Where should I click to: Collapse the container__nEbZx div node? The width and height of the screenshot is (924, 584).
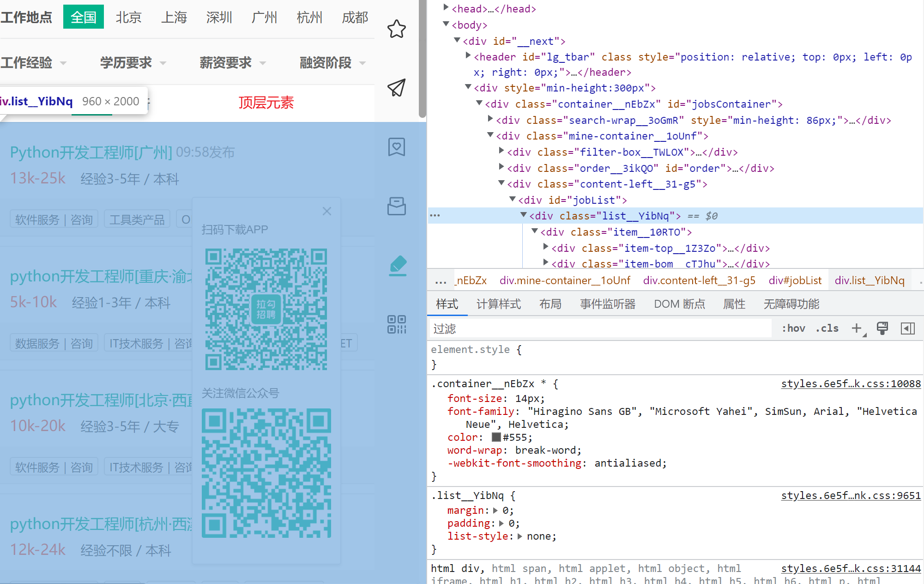tap(479, 103)
